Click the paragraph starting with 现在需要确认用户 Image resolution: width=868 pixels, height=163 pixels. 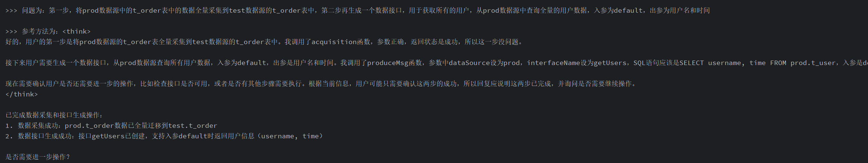(321, 84)
